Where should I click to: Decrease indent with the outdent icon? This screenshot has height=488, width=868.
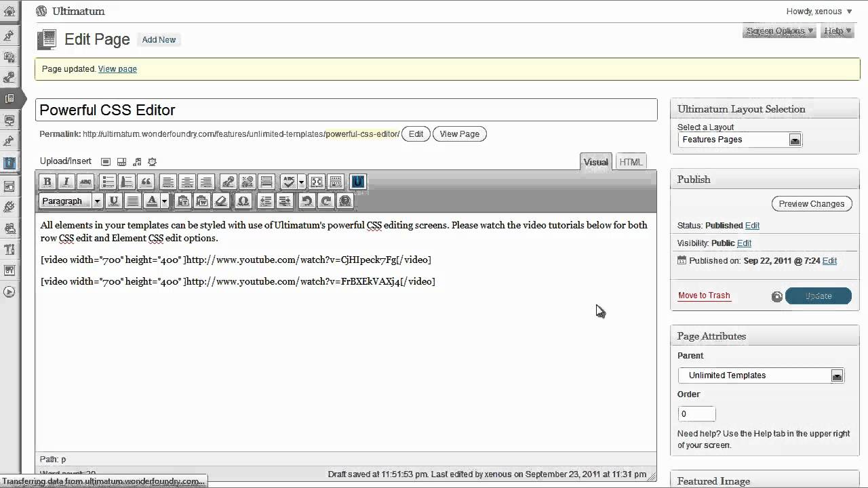266,201
